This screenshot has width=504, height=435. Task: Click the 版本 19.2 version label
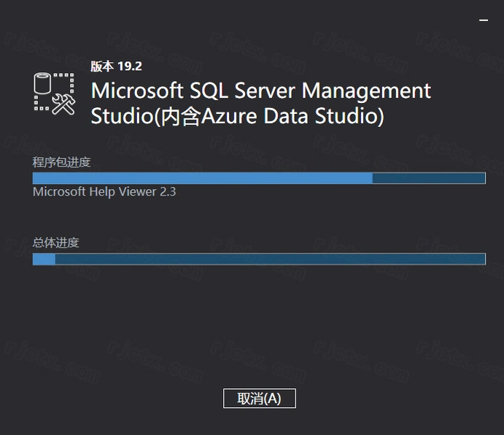[116, 66]
